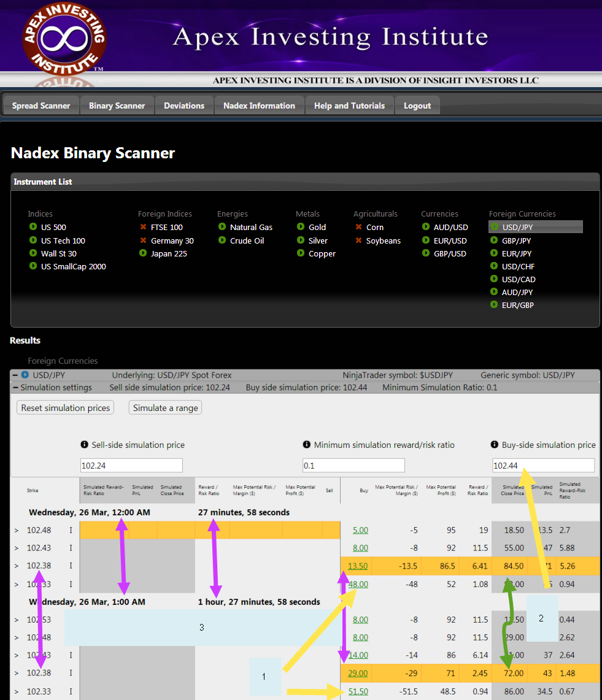Collapse the USD/JPY results section

pyautogui.click(x=15, y=375)
